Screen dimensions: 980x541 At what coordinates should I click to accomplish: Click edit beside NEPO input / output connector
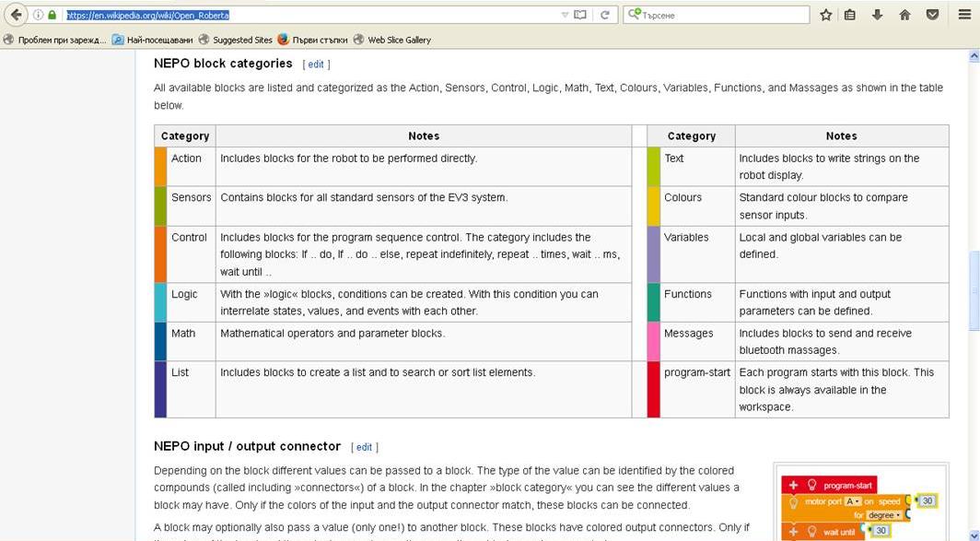[364, 446]
